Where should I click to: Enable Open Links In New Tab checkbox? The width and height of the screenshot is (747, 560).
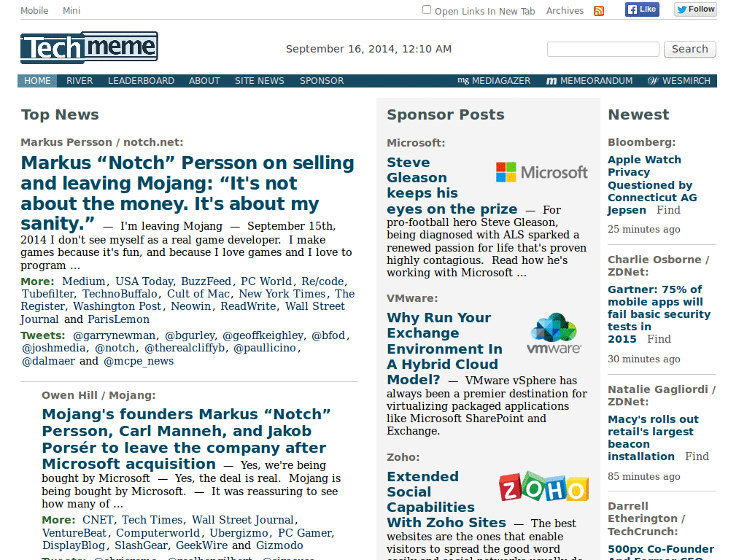(x=427, y=9)
